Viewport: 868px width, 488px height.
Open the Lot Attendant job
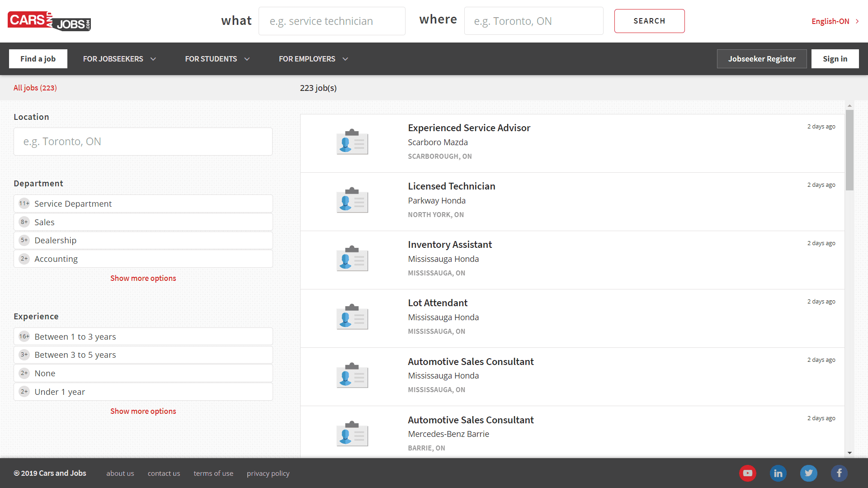[438, 303]
